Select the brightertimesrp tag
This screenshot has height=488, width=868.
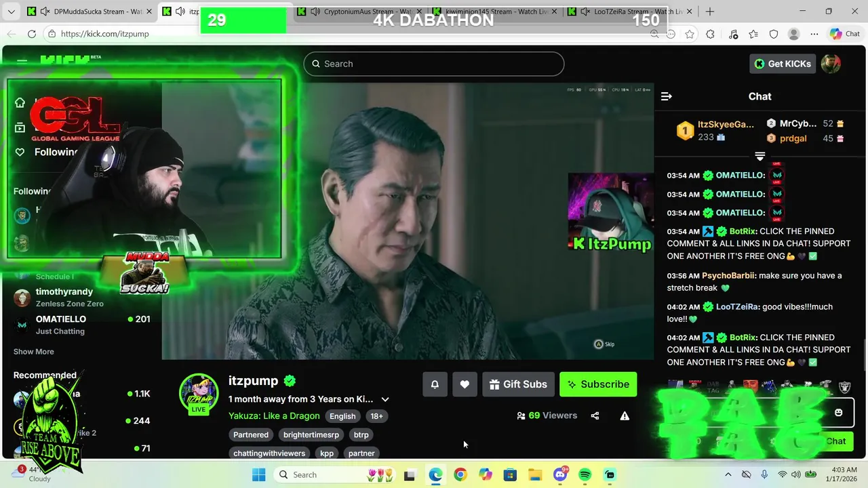click(x=311, y=435)
